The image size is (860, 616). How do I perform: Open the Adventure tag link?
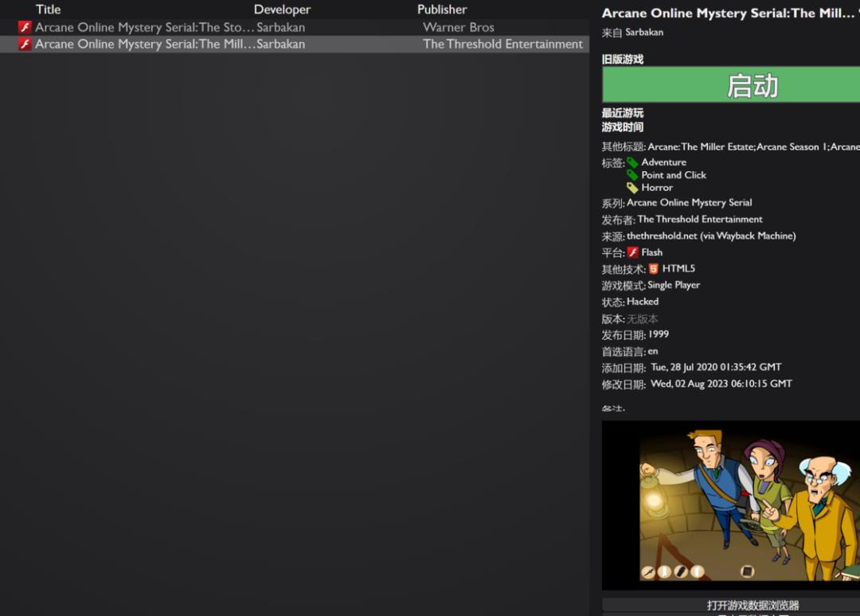[x=663, y=162]
